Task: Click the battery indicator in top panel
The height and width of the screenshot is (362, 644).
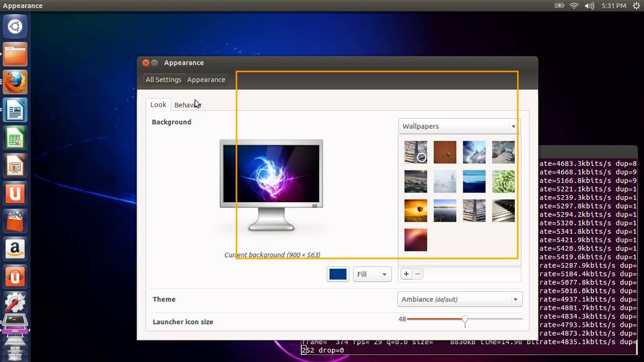Action: click(559, 6)
